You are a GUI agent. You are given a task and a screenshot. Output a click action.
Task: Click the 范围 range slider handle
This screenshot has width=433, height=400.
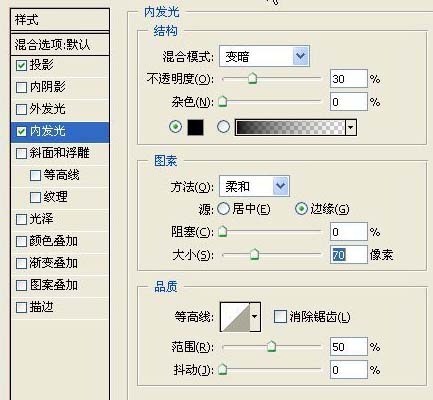tap(272, 346)
